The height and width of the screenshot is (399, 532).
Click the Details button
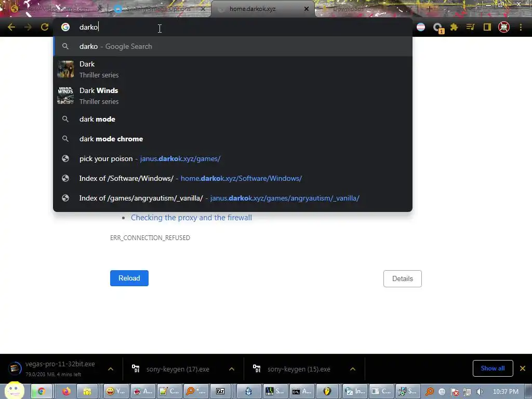click(x=403, y=278)
